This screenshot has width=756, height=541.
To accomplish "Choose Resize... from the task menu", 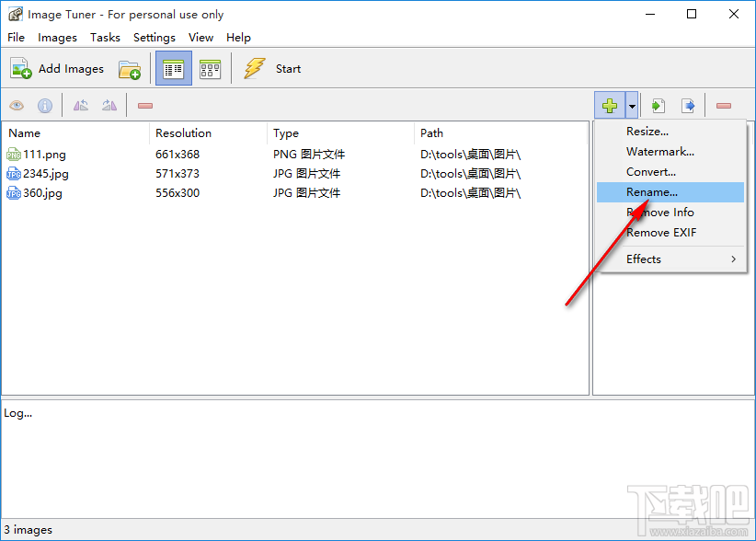I will tap(670, 132).
